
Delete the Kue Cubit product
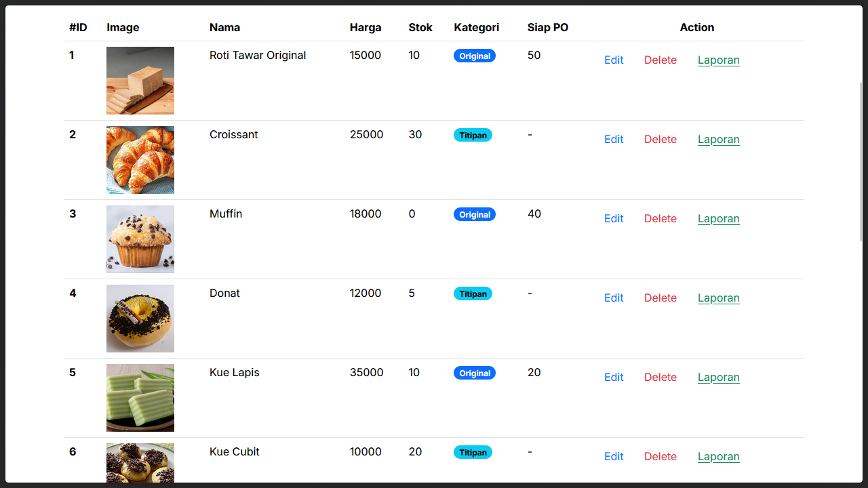(660, 456)
